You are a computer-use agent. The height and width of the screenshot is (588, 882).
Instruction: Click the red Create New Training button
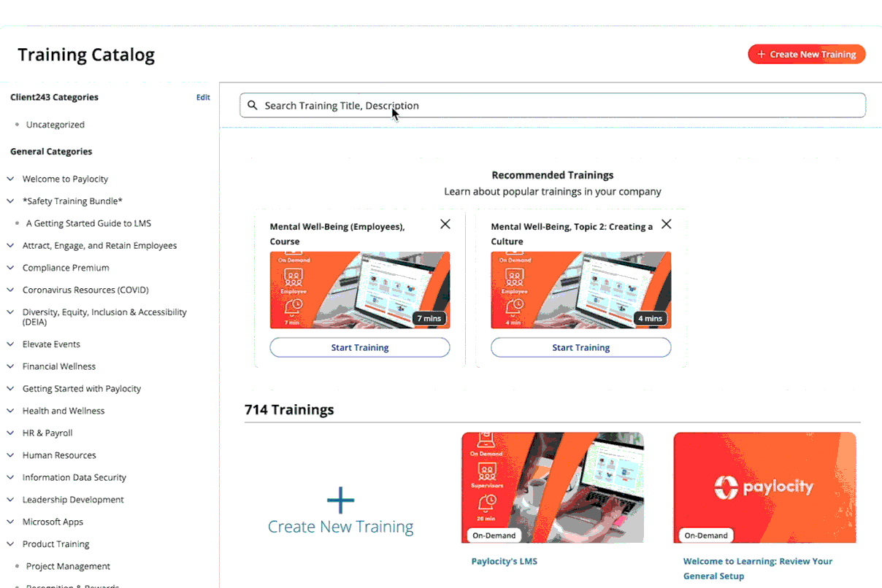pyautogui.click(x=807, y=54)
